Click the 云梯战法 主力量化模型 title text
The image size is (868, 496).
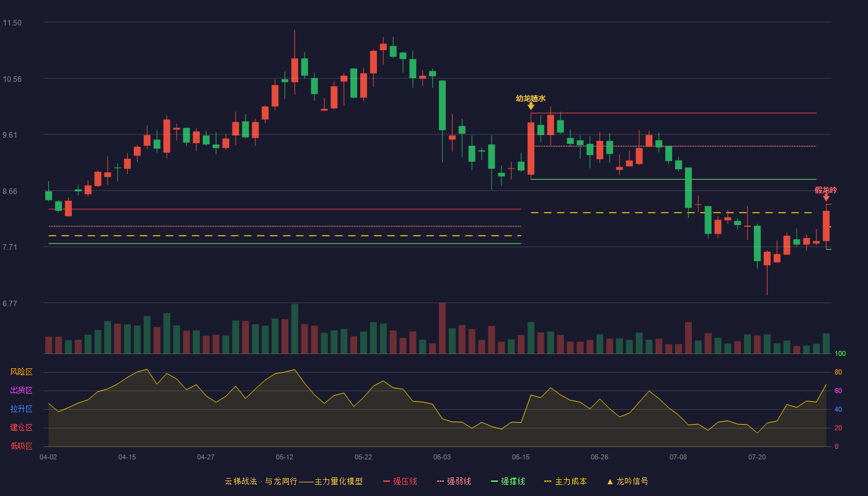[x=293, y=481]
